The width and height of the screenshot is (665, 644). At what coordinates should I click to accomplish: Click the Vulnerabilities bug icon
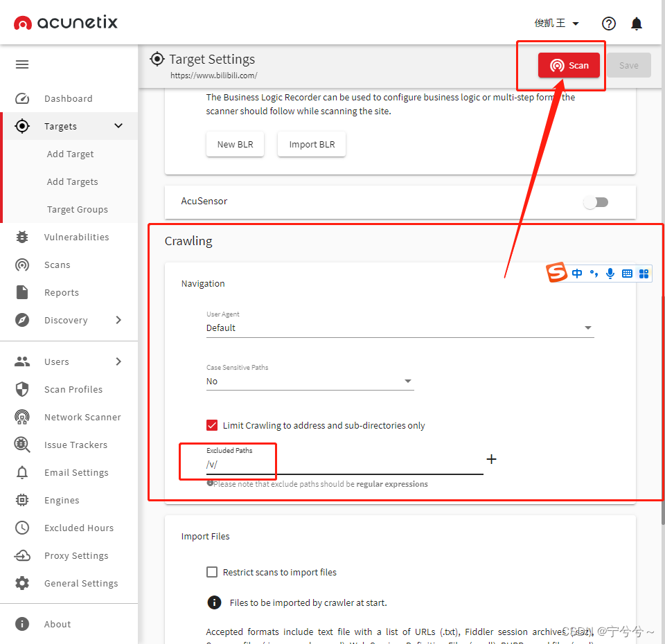point(22,237)
